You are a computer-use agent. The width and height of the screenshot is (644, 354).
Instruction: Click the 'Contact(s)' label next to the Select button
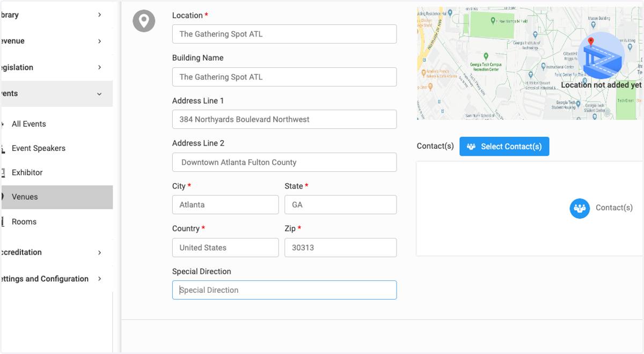435,146
